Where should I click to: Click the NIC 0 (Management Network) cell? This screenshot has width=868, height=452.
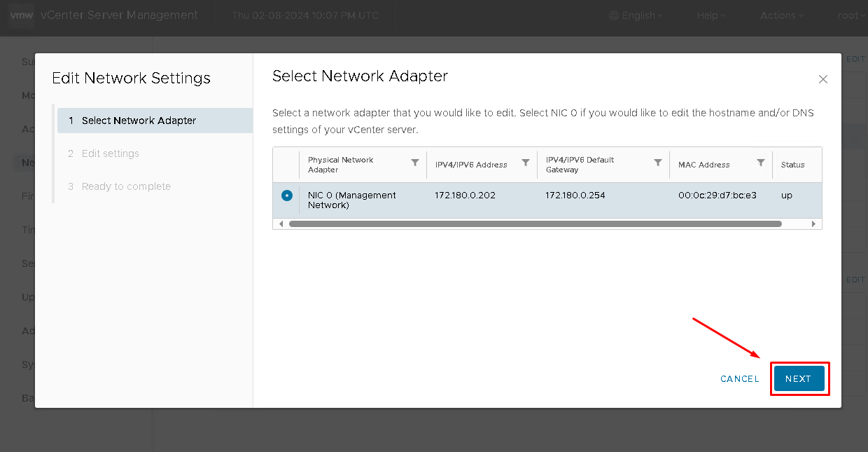[353, 200]
